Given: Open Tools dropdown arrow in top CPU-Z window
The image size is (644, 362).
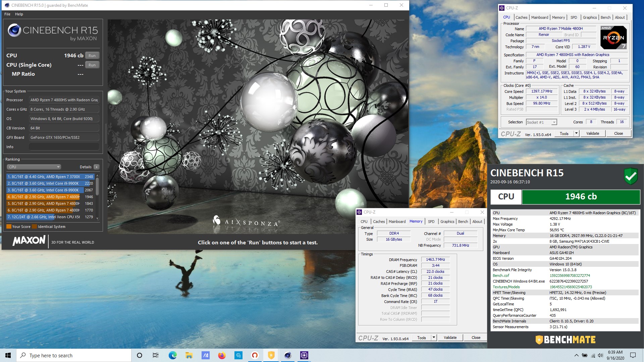Looking at the screenshot, I should coord(576,133).
